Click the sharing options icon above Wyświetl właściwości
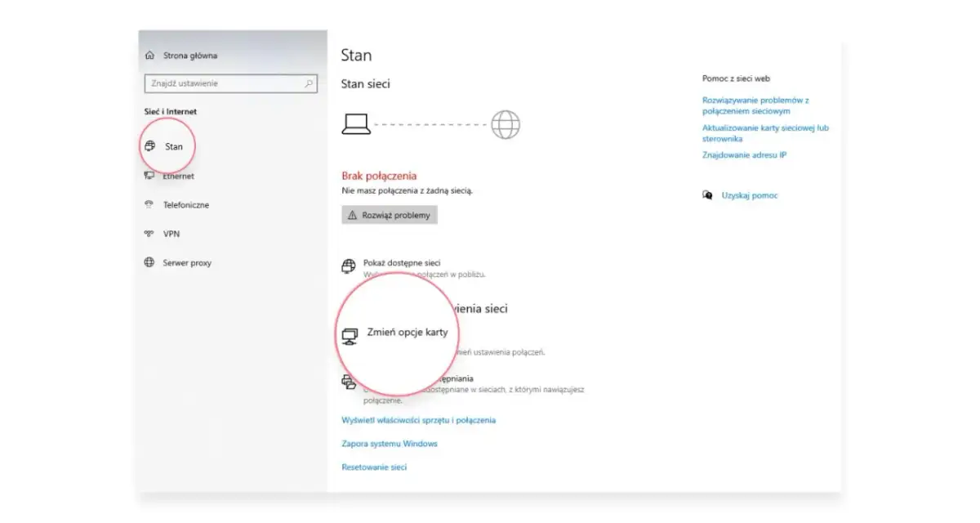The image size is (980, 523). [350, 381]
